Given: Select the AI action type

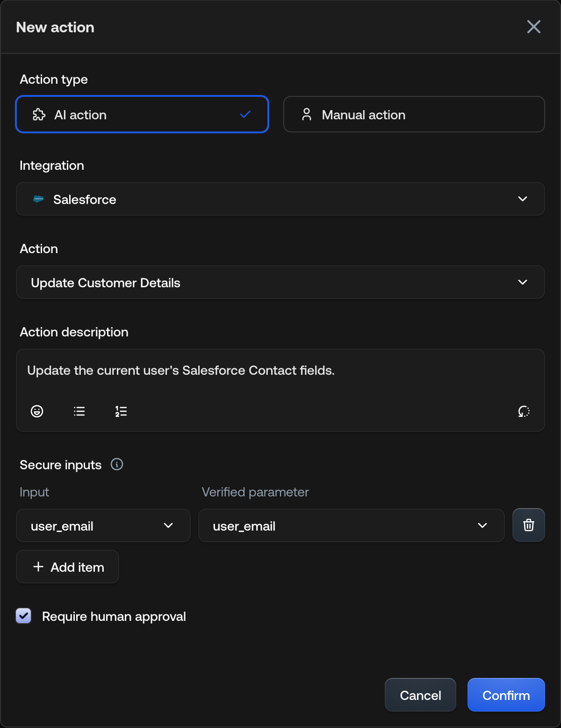Looking at the screenshot, I should [x=142, y=114].
